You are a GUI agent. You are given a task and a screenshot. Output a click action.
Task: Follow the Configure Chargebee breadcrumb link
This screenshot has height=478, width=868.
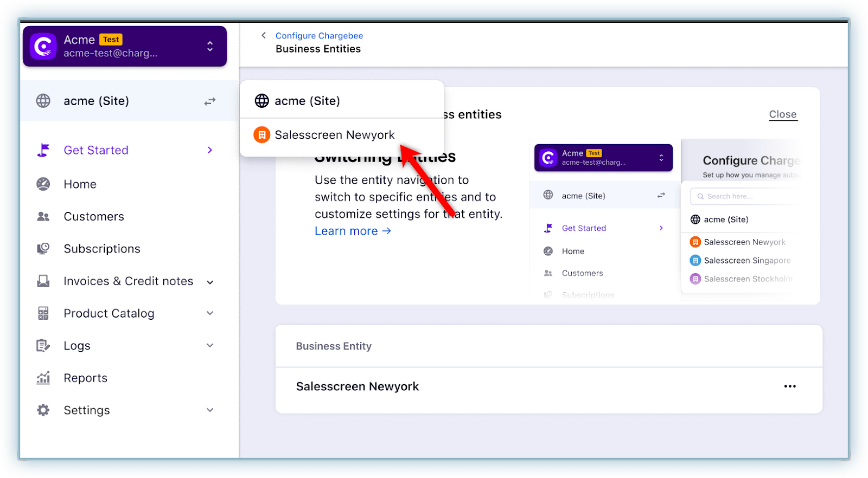click(319, 36)
